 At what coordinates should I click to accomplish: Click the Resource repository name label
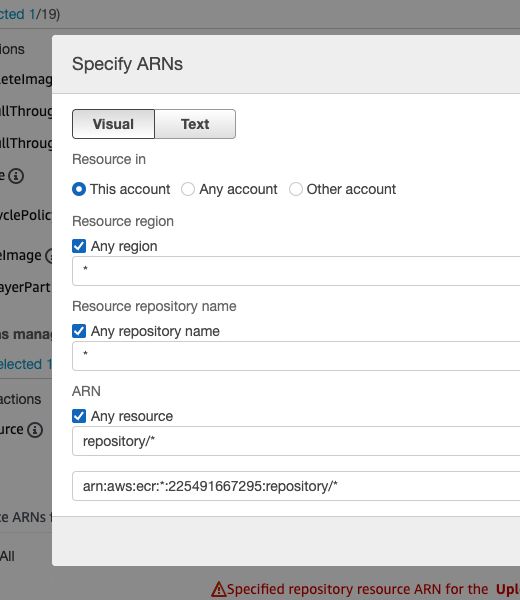pyautogui.click(x=154, y=306)
